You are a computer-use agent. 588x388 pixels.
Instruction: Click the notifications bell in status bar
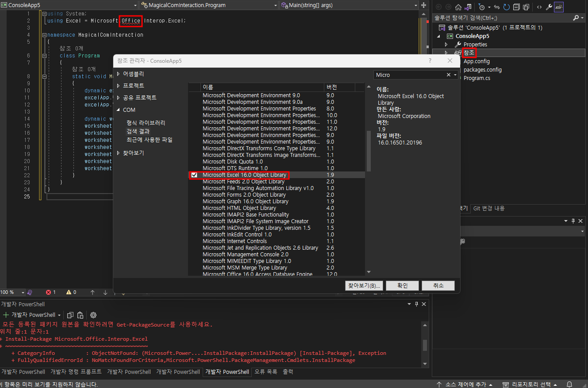(x=569, y=384)
